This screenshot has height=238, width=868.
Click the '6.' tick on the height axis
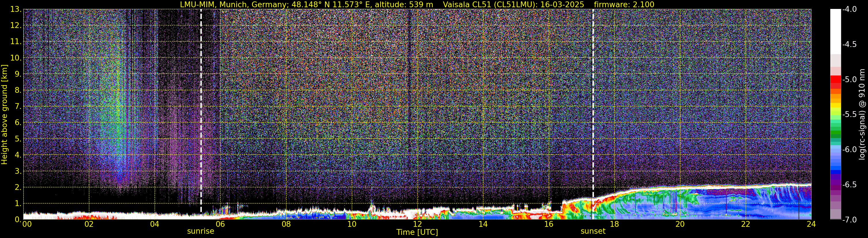tap(18, 123)
